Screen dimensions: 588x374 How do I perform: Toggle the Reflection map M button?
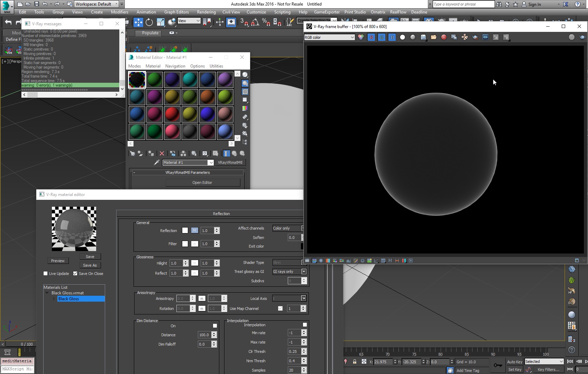coord(195,231)
